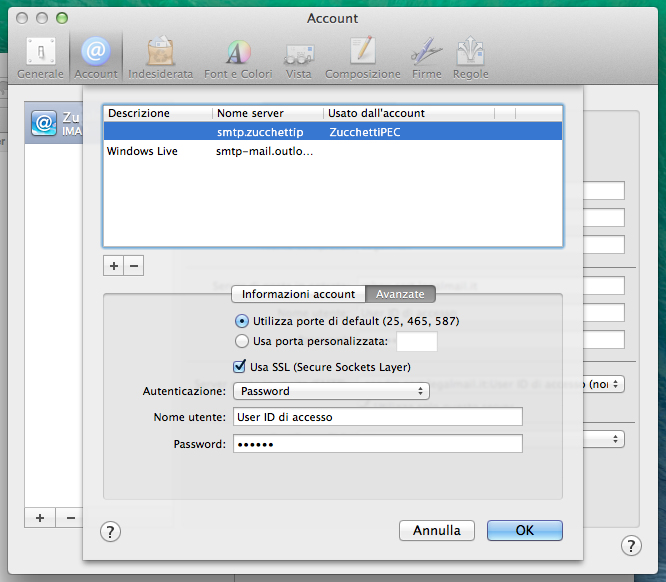Screen dimensions: 666x582
Task: Open the background server dropdown ending in (noi
Action: (603, 384)
